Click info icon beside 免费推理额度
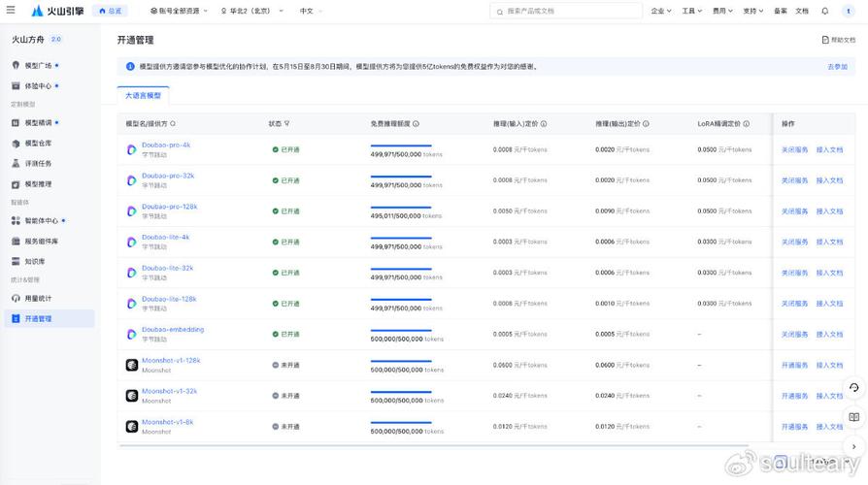Image resolution: width=868 pixels, height=485 pixels. pos(416,124)
